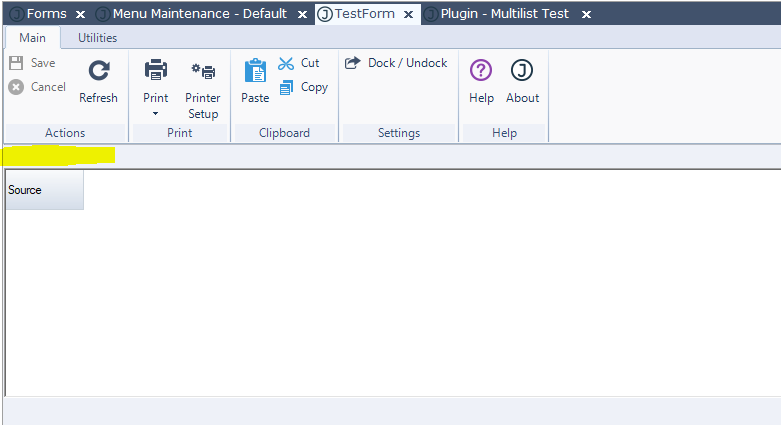781x425 pixels.
Task: Switch to the Forms document tab
Action: pos(40,14)
